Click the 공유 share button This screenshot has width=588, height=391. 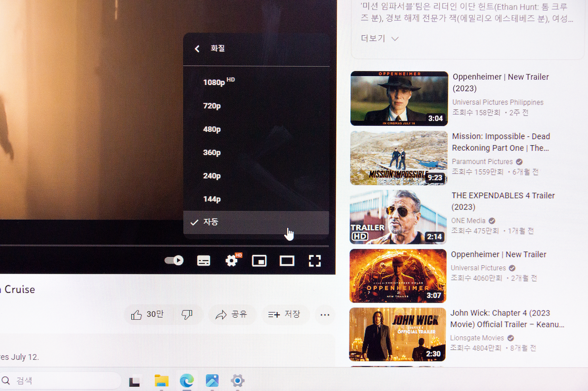point(231,315)
